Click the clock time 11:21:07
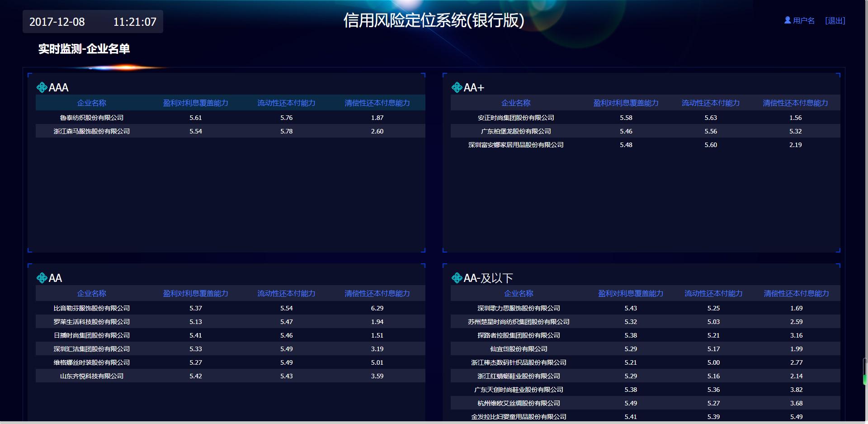868x424 pixels. point(135,22)
